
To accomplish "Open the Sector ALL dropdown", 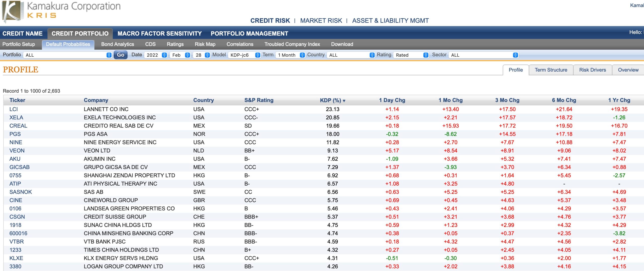I will (x=484, y=55).
